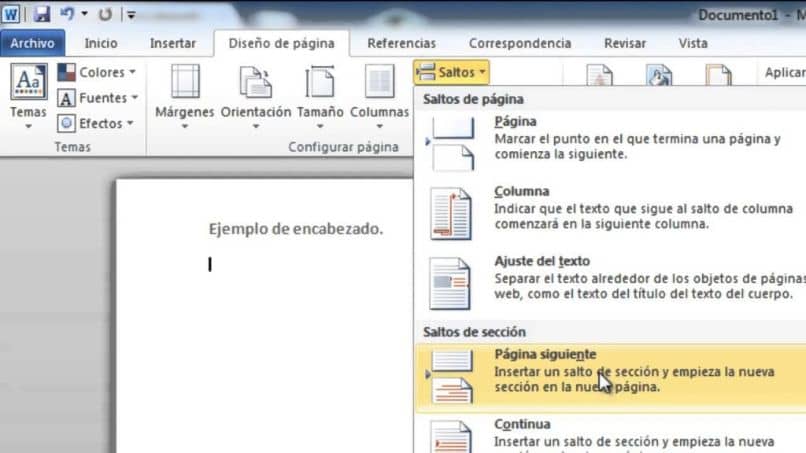
Task: Select the Diseño de página tab
Action: click(282, 43)
